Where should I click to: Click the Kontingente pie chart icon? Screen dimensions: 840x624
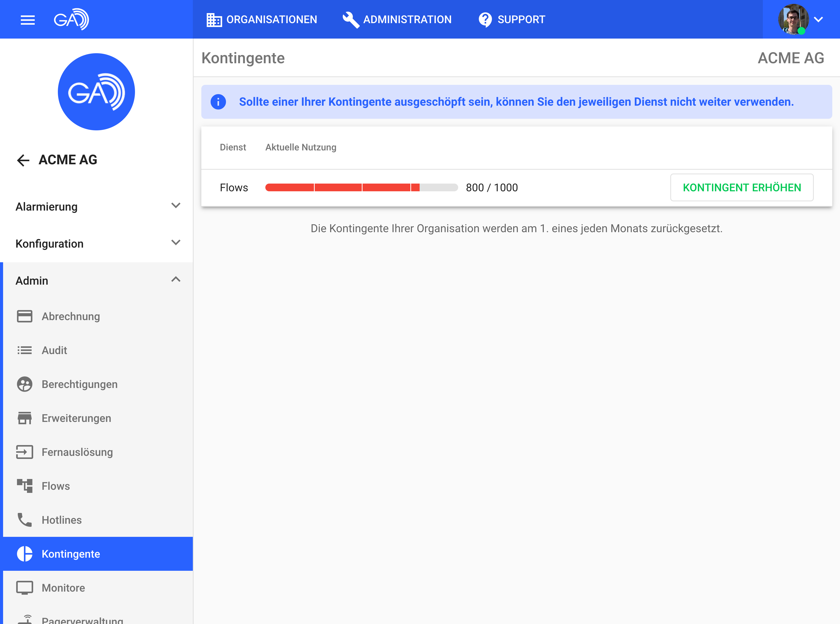click(24, 554)
